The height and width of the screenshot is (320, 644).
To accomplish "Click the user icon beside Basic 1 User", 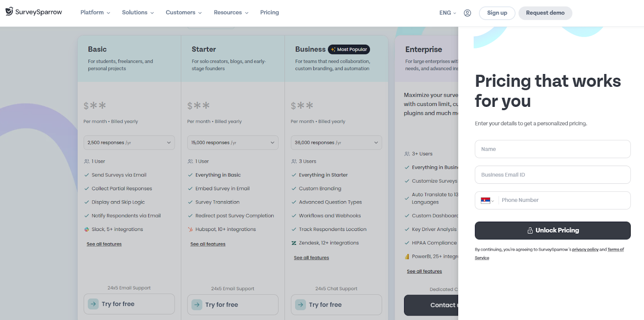I will (87, 162).
